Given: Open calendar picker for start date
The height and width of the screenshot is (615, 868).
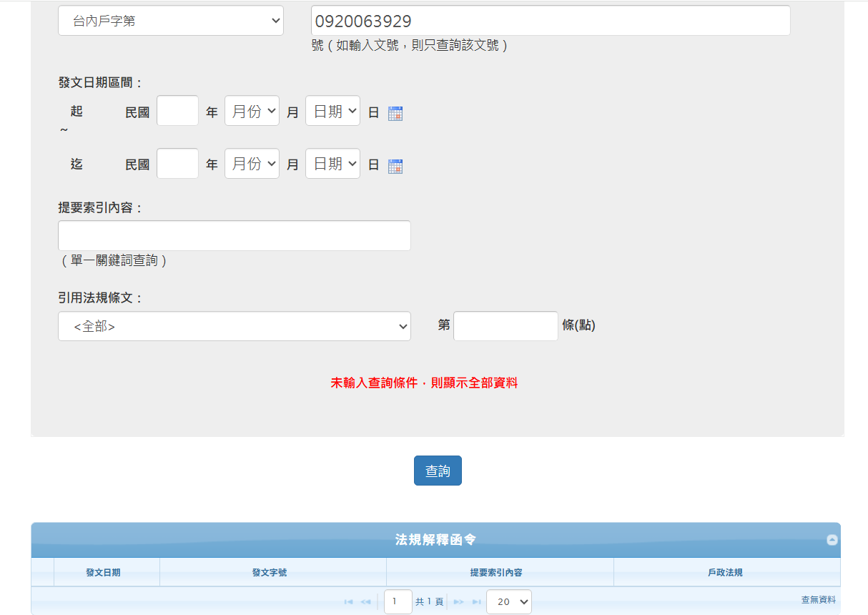Looking at the screenshot, I should click(x=395, y=113).
